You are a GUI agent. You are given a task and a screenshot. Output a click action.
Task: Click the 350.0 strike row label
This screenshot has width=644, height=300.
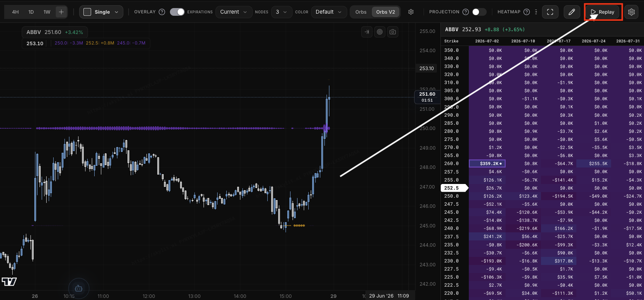pos(451,50)
